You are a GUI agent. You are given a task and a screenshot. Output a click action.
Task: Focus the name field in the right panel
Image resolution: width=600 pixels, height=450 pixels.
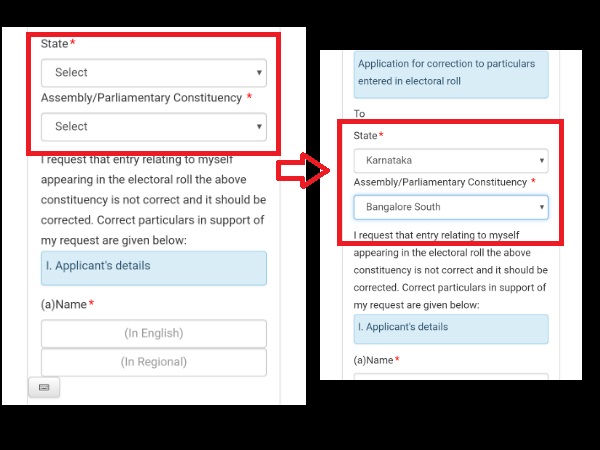(451, 378)
